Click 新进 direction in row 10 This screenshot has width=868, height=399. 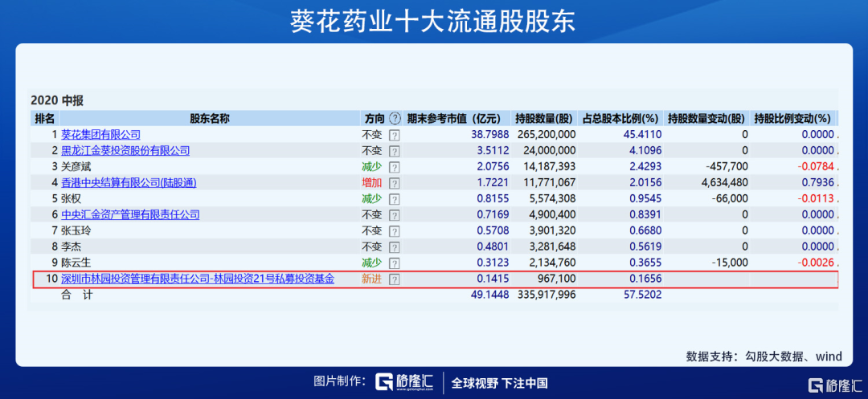371,279
